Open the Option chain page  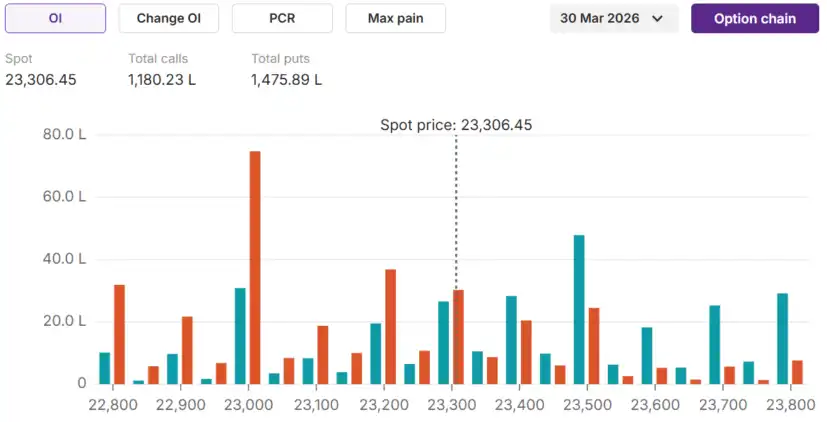click(x=755, y=18)
